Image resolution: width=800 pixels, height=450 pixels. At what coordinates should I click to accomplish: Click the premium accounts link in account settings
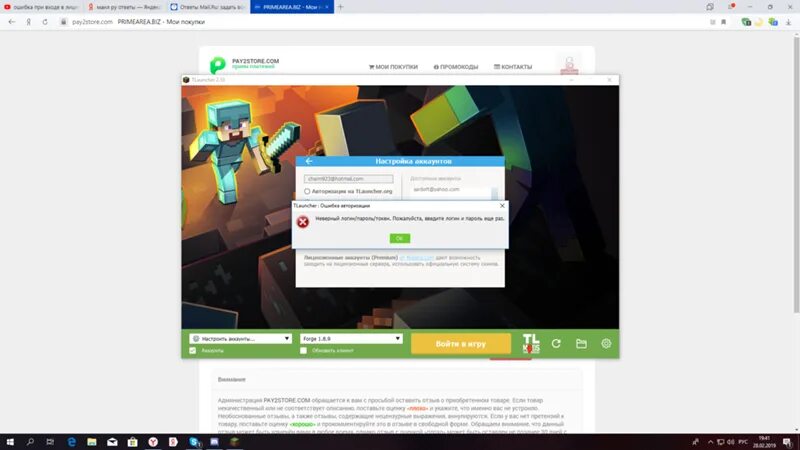(x=416, y=258)
